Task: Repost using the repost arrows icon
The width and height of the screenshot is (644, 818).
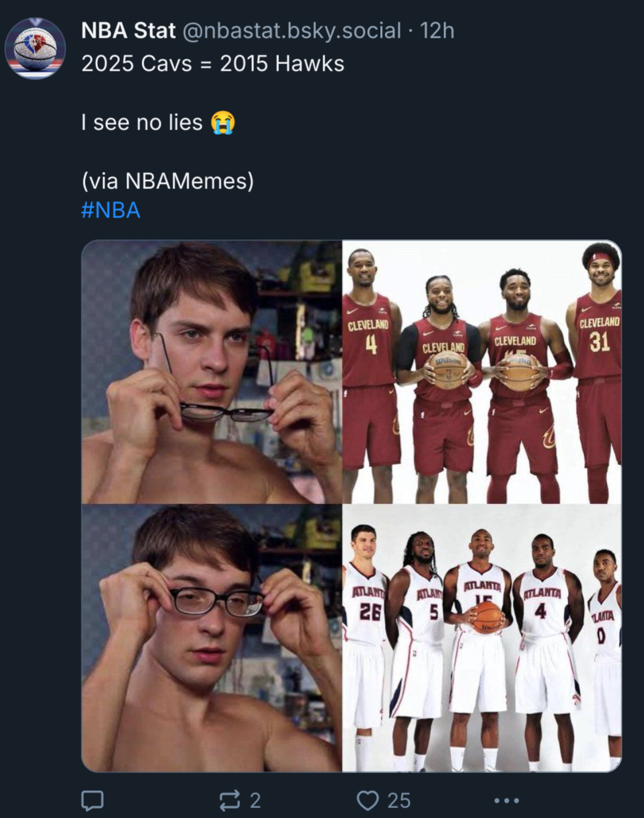Action: click(229, 801)
